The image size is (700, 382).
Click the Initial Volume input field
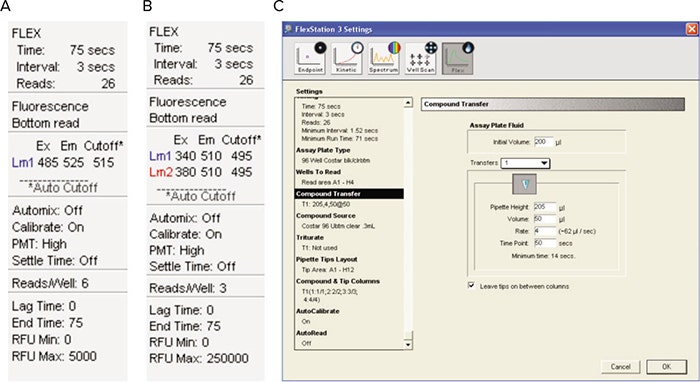[x=543, y=141]
